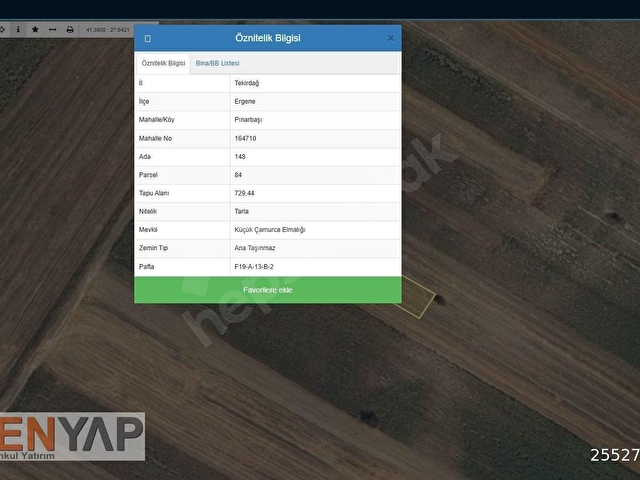Open the Bina/BB Listesi tab

point(218,63)
